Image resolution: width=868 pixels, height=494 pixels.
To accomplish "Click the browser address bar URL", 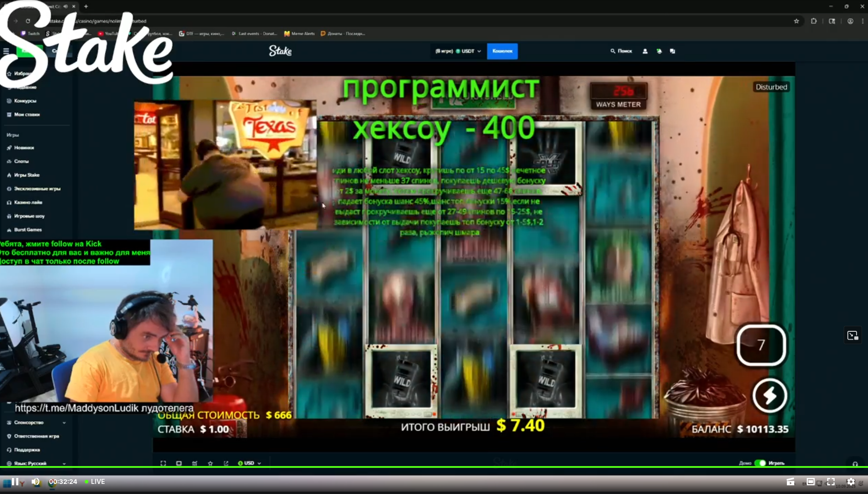I will click(x=98, y=21).
